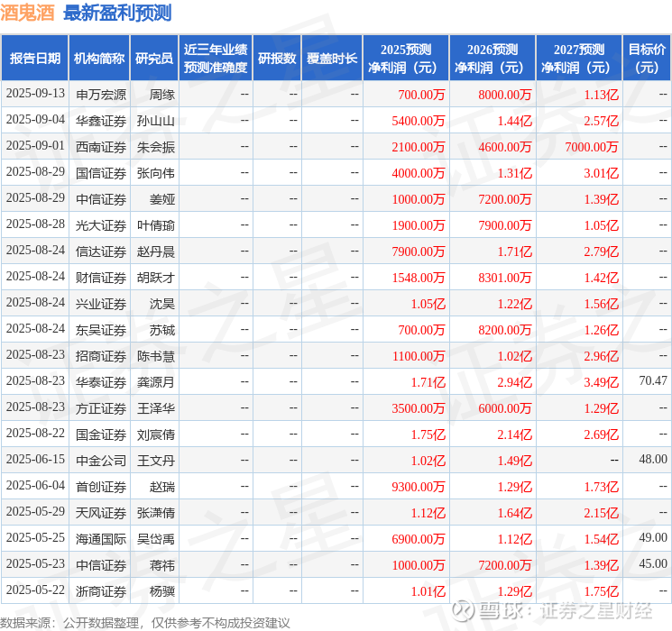This screenshot has height=631, width=672.
Task: Click the target price 49.00
Action: coord(653,537)
